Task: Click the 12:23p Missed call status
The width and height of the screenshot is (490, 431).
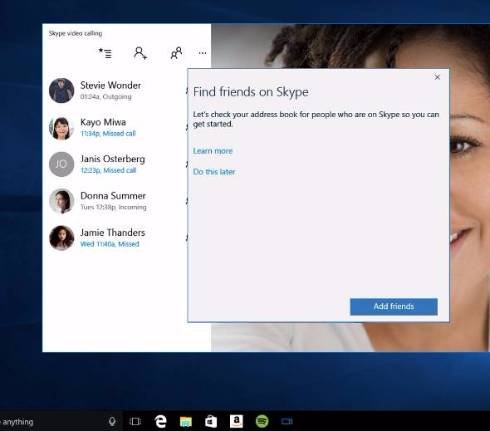Action: point(108,171)
